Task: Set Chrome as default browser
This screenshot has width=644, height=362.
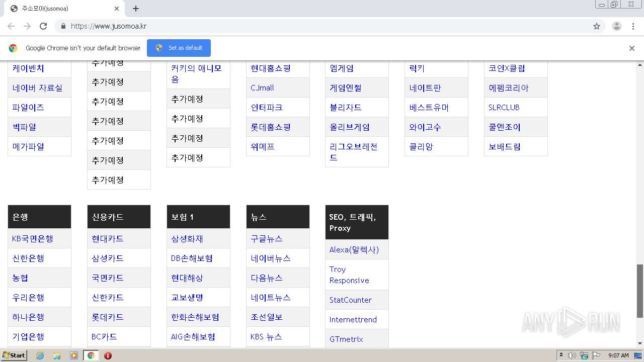Action: (179, 48)
